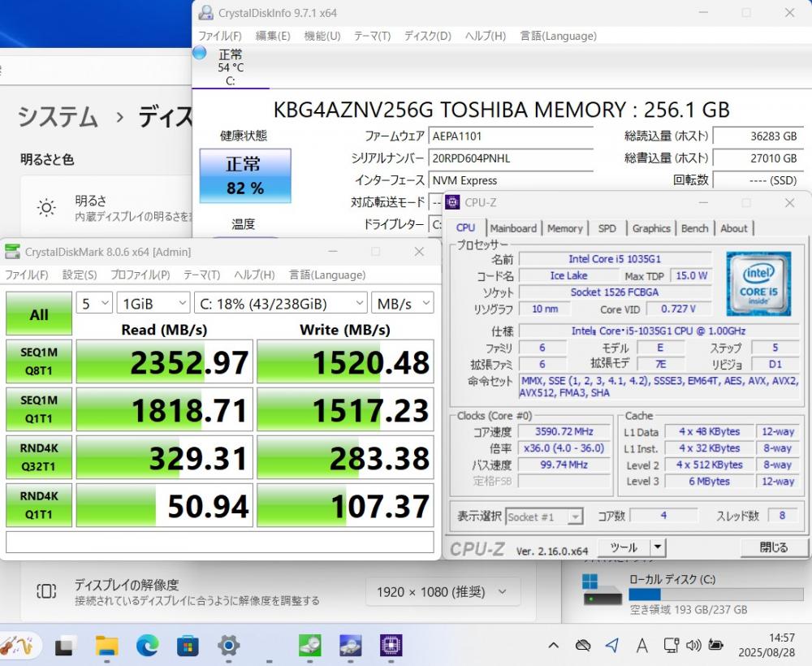Open Microsoft Store from the taskbar
The height and width of the screenshot is (666, 812).
point(188,646)
